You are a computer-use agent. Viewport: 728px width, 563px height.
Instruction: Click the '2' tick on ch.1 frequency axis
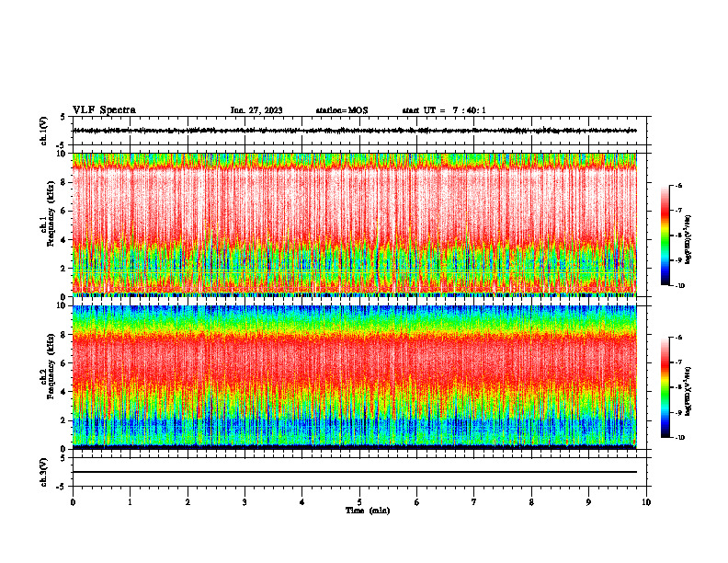pos(63,269)
